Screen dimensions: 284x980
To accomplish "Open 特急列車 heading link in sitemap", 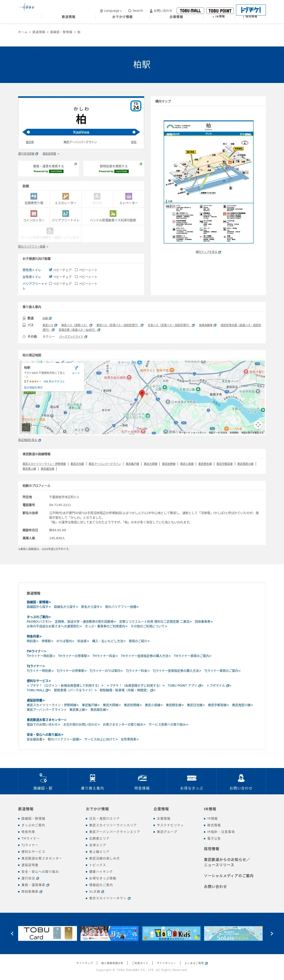I will 34,636.
